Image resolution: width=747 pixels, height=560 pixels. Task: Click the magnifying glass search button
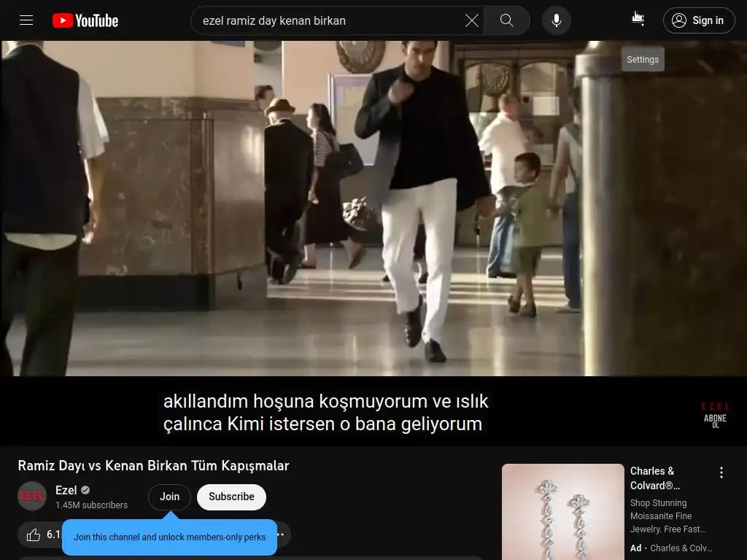coord(507,20)
